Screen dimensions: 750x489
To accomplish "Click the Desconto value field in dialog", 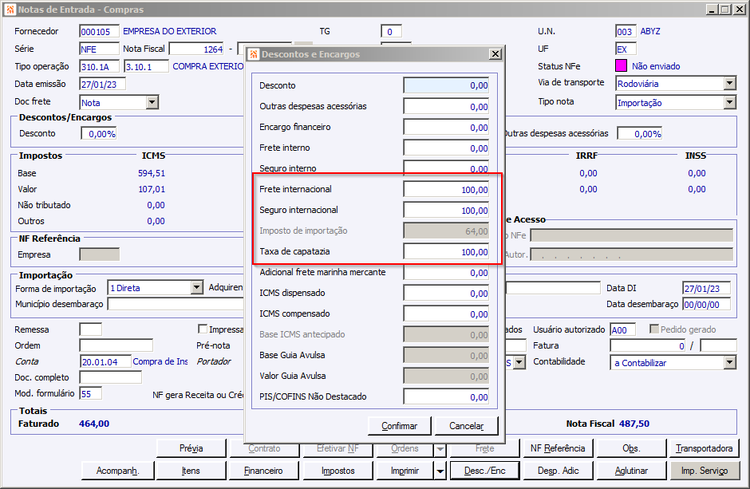I will (x=446, y=86).
